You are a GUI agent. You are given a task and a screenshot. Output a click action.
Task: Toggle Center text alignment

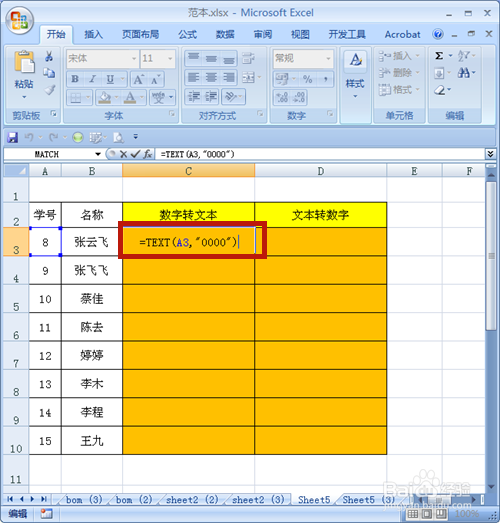[211, 78]
